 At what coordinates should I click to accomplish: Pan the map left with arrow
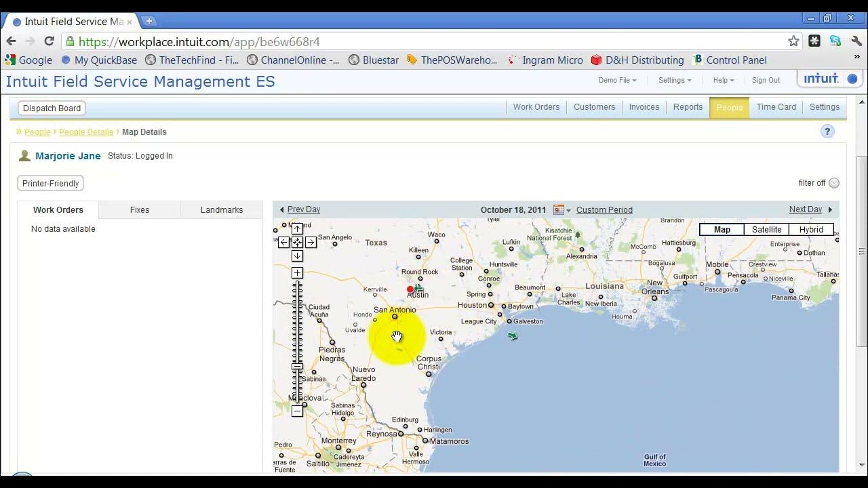(x=283, y=242)
